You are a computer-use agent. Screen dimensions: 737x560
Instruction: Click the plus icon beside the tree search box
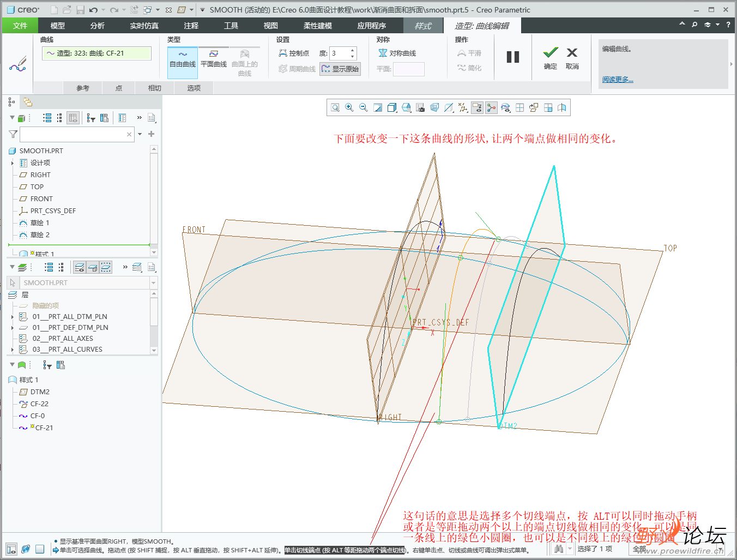point(151,134)
